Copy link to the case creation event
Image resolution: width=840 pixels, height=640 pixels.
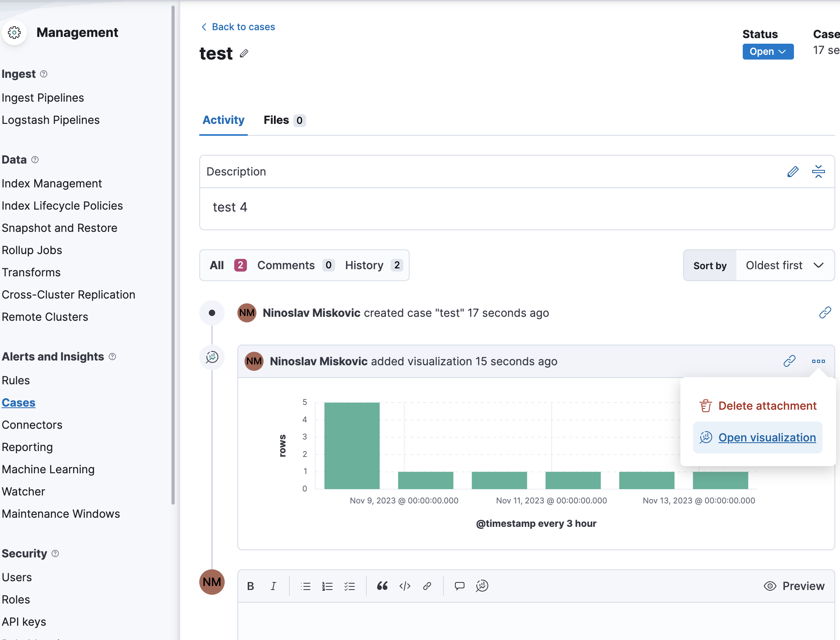pyautogui.click(x=825, y=312)
